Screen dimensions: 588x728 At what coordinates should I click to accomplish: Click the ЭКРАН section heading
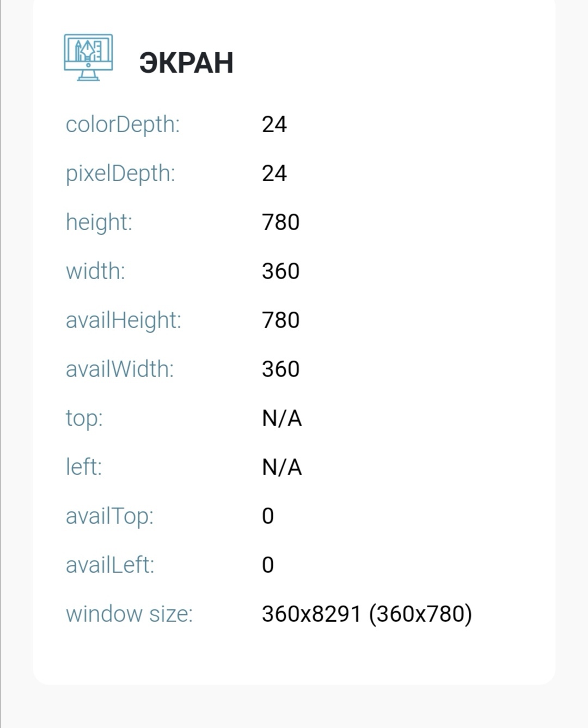186,63
